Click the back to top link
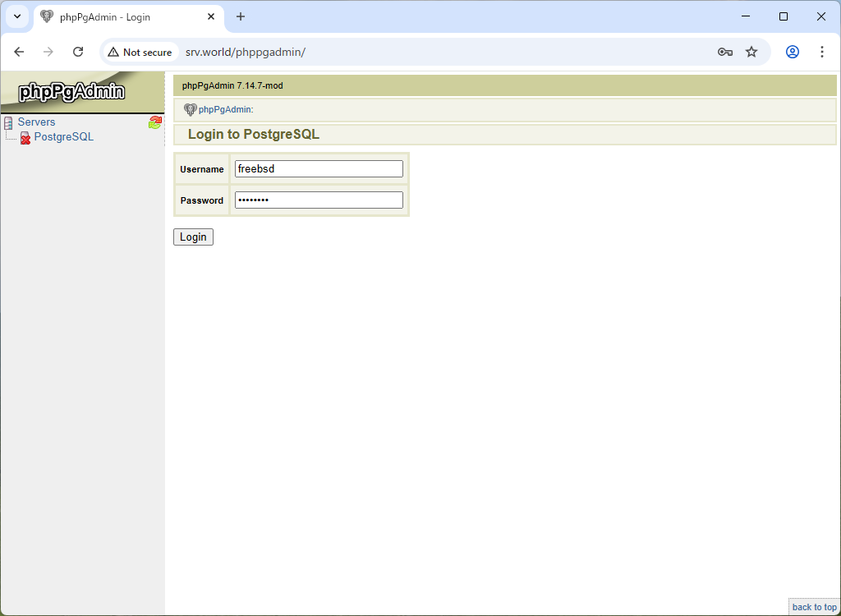 [814, 607]
